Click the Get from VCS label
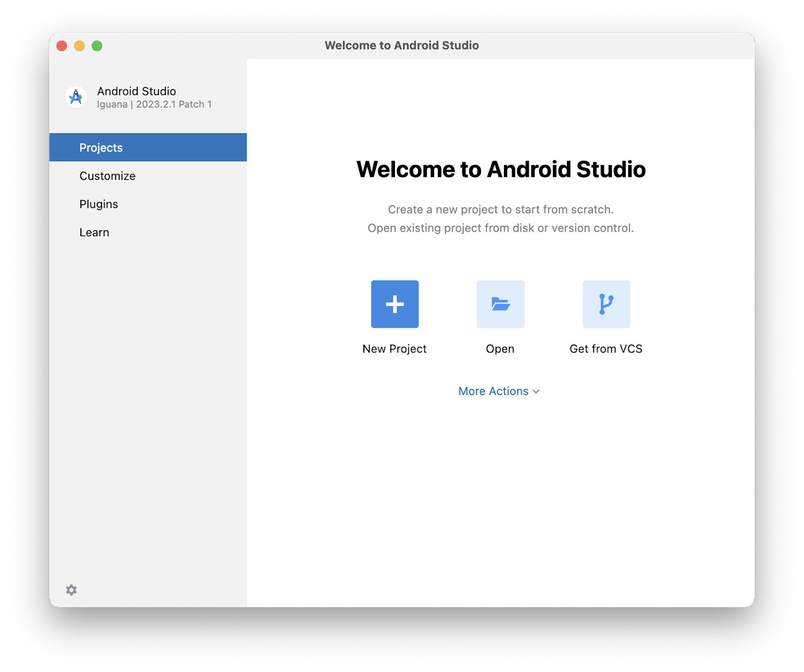This screenshot has width=804, height=672. pyautogui.click(x=606, y=348)
